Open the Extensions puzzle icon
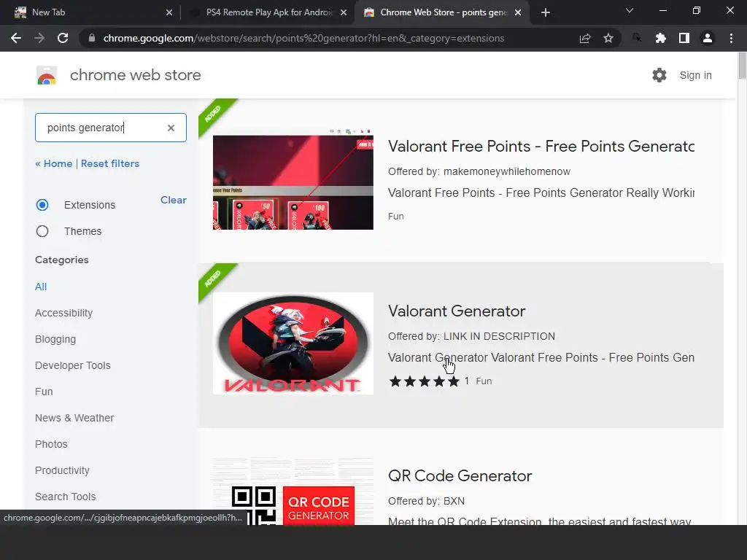747x560 pixels. coord(660,38)
